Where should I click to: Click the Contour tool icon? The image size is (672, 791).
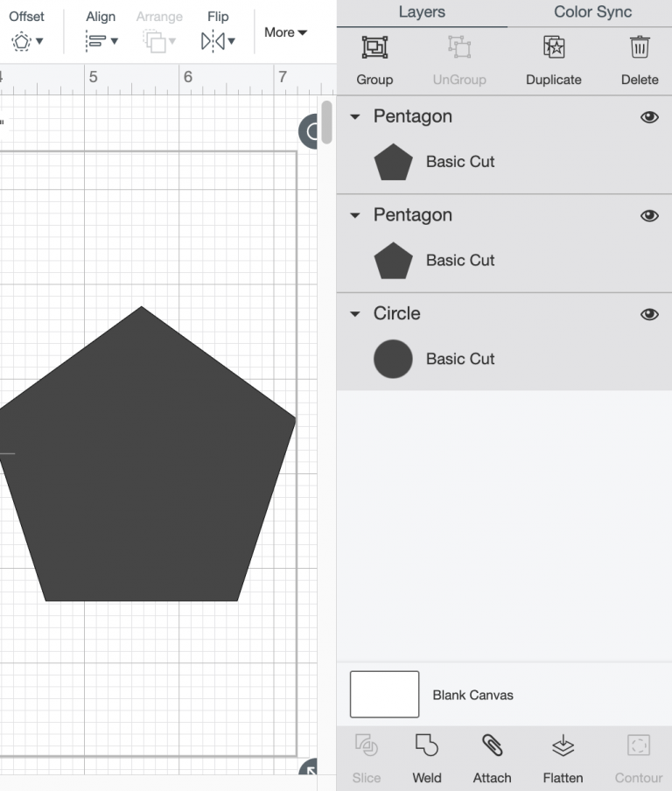point(638,745)
